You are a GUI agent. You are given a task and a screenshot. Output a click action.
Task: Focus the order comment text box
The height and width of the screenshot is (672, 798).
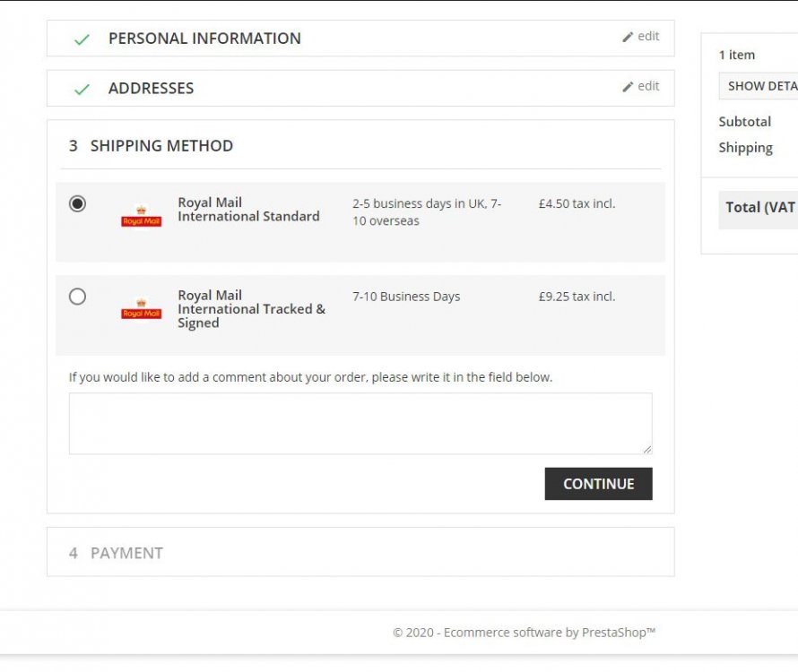click(x=360, y=423)
